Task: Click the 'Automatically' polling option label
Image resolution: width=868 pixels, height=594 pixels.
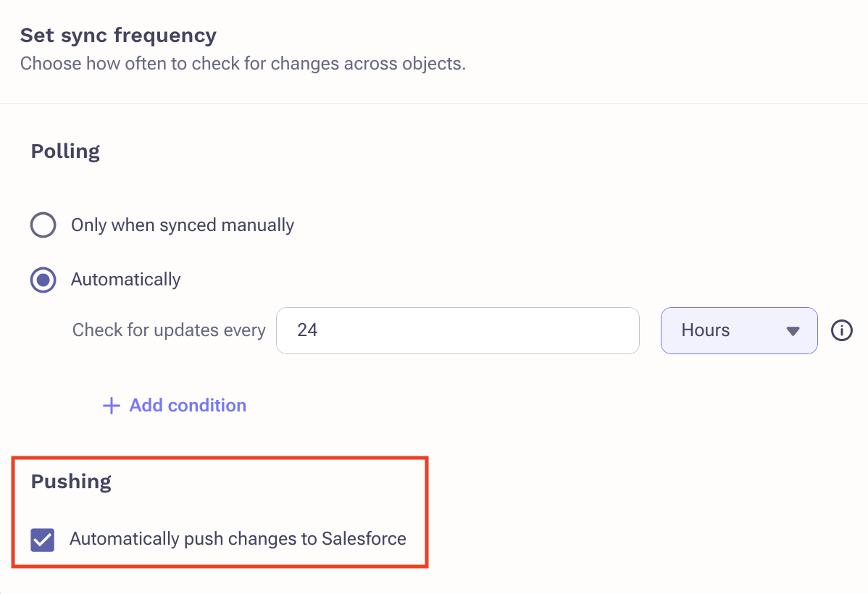Action: point(125,280)
